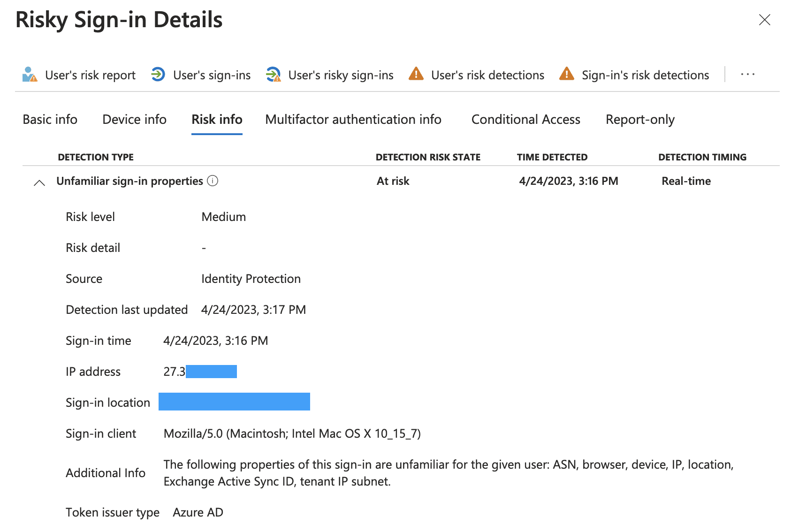Click the info icon beside Unfamiliar sign-in properties
Screen dimensions: 791x532
213,181
